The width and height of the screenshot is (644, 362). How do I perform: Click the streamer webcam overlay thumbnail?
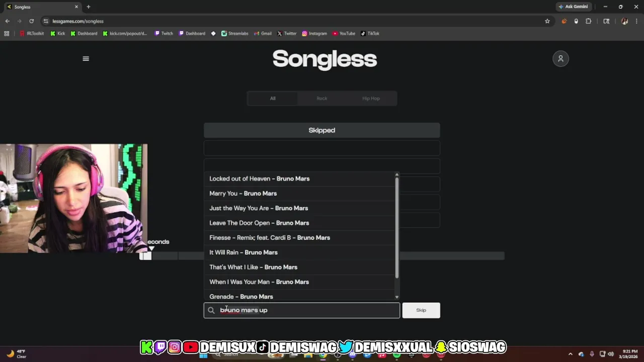point(74,198)
